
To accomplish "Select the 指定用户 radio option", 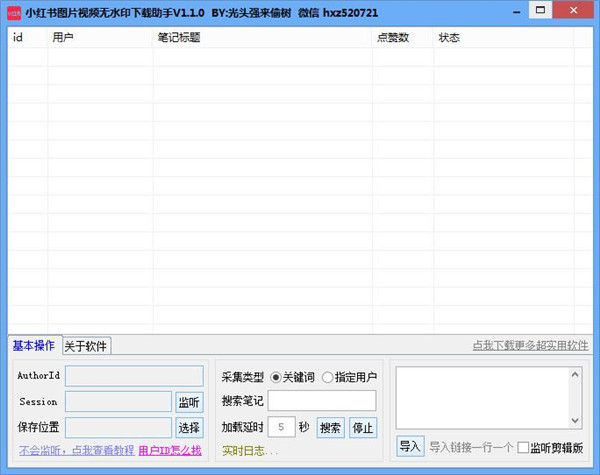I will (x=328, y=377).
